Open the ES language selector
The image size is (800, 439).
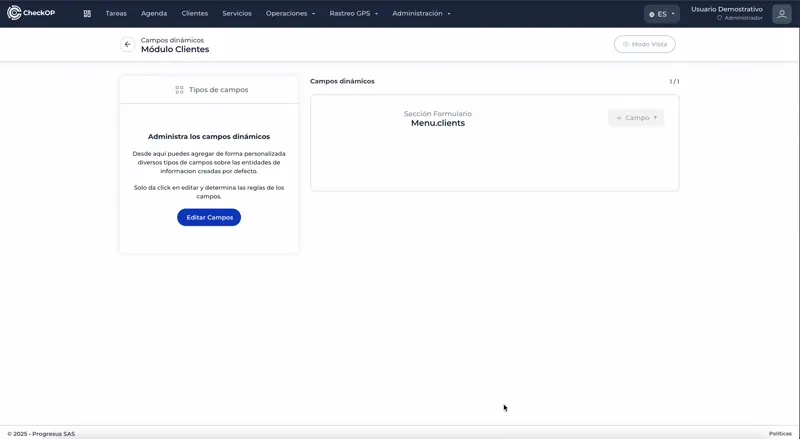tap(662, 14)
